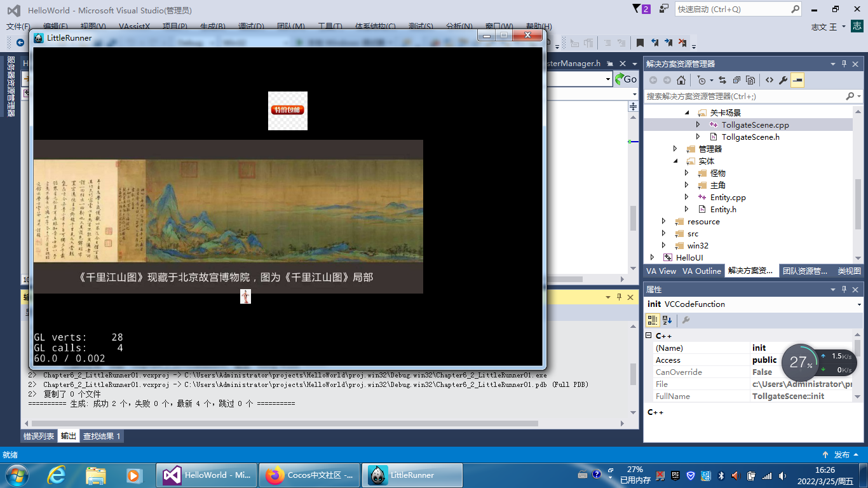Click the 特价包邮 sprite in LittleRunner

288,111
